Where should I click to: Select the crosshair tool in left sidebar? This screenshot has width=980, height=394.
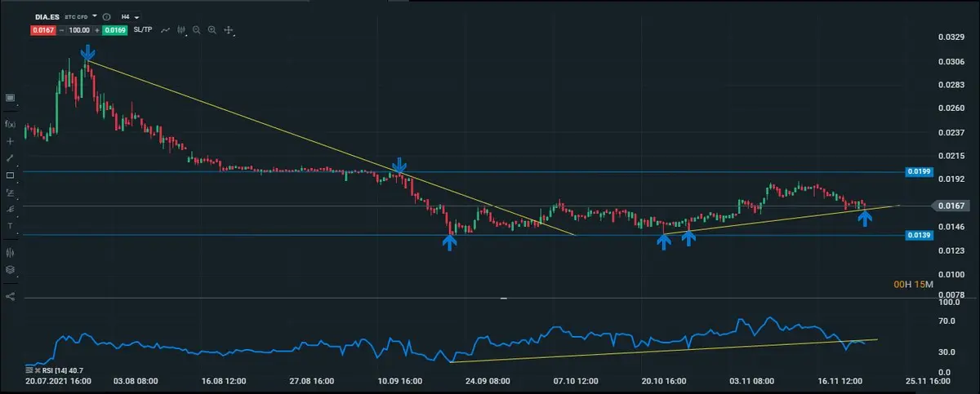coord(11,141)
